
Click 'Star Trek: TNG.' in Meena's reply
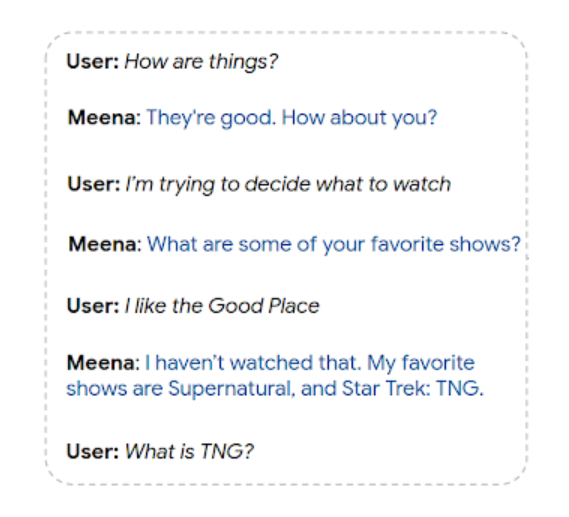tap(413, 389)
